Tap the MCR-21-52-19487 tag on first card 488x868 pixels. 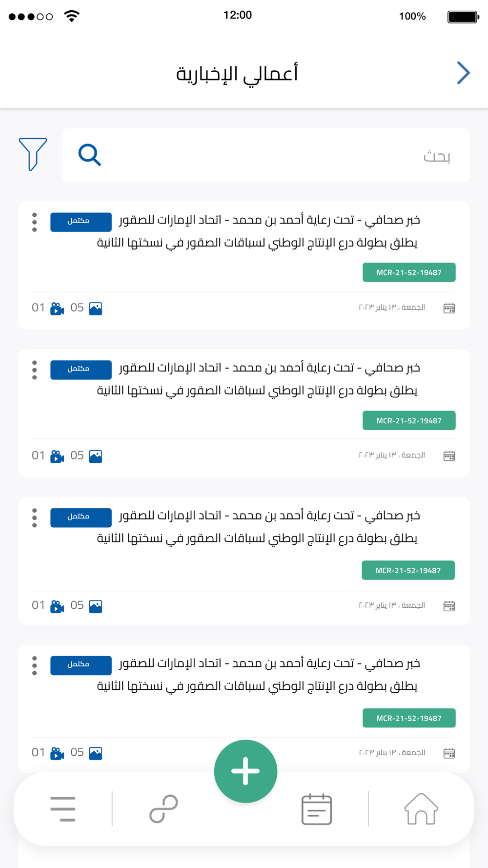pyautogui.click(x=409, y=272)
